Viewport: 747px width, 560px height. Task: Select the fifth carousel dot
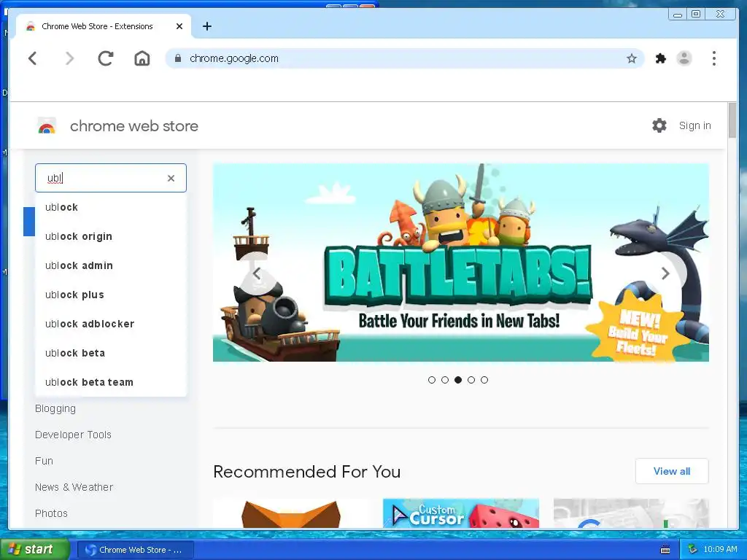coord(484,379)
